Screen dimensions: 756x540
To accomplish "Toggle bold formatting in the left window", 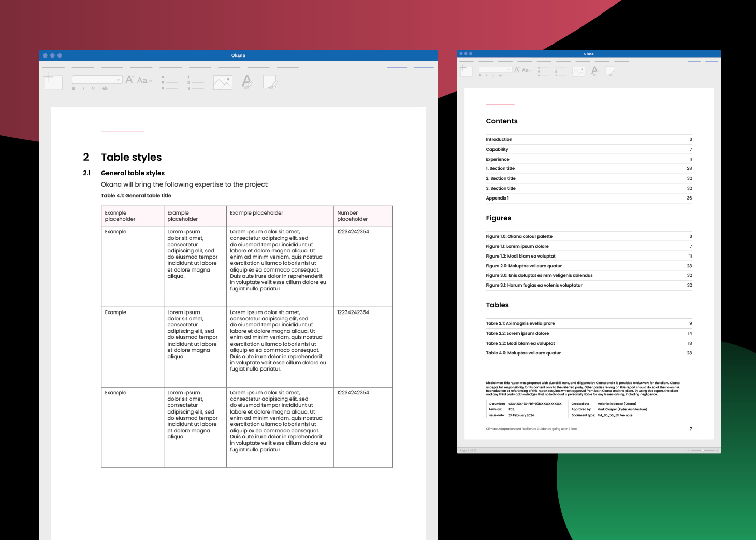I will pos(74,89).
